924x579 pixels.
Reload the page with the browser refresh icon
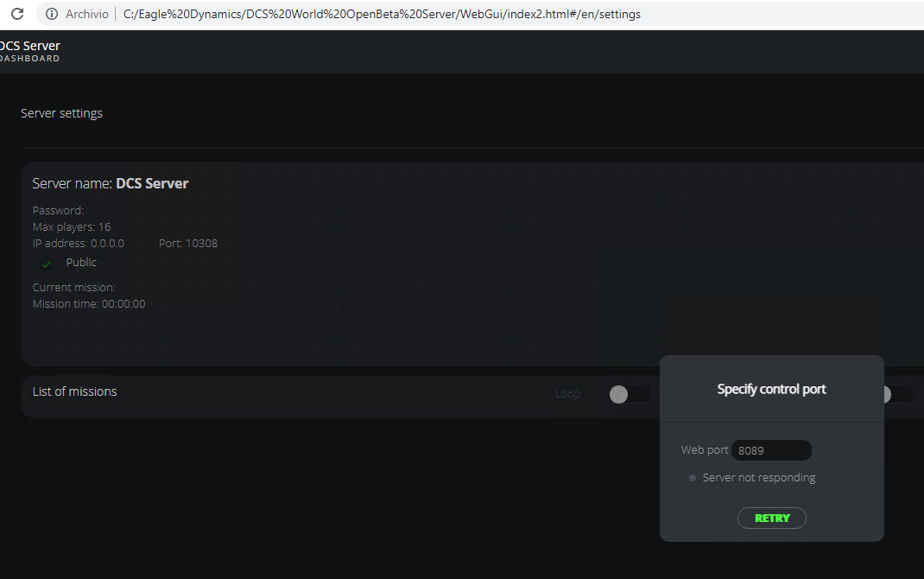tap(17, 14)
